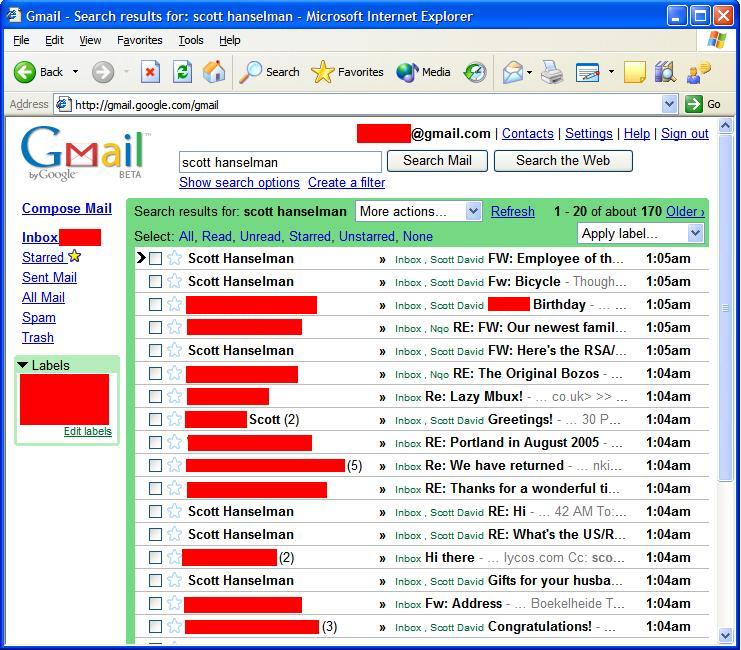This screenshot has width=741, height=650.
Task: Open Compose Mail link
Action: 67,208
